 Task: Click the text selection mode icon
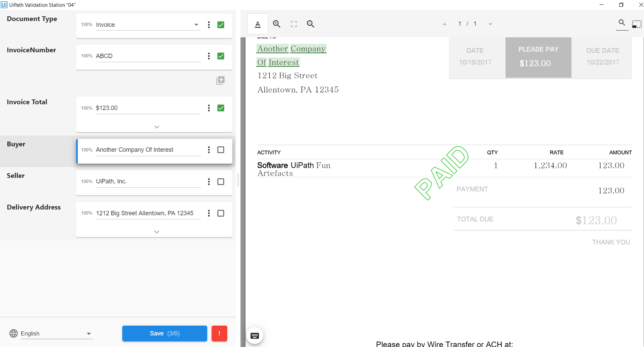coord(258,24)
